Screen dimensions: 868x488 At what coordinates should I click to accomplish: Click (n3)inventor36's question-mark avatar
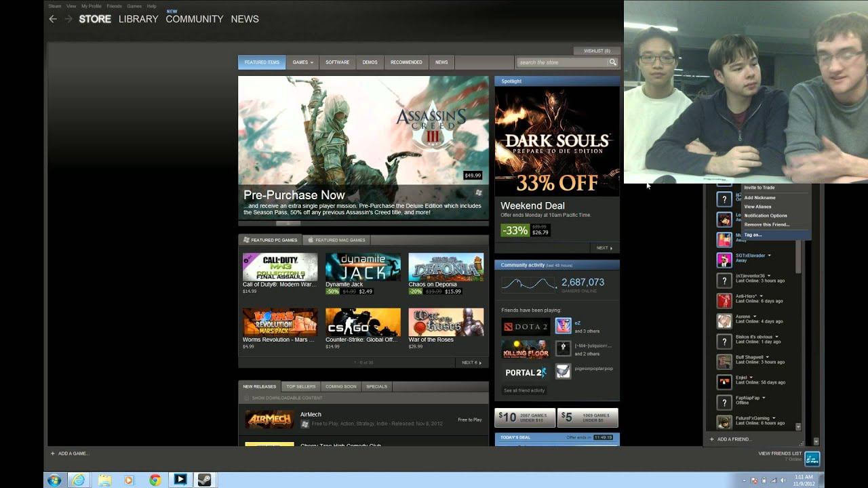coord(724,280)
